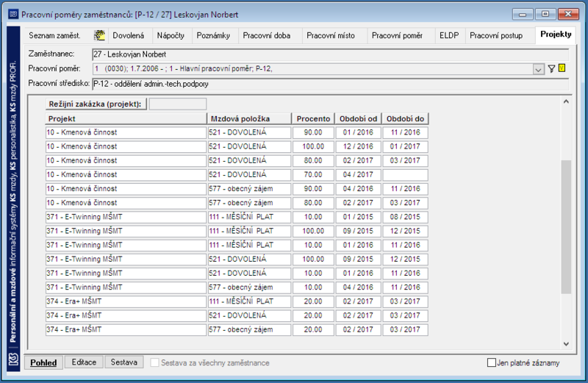Image resolution: width=588 pixels, height=383 pixels.
Task: Select 374 - Era+ MŠMT row with 577 - obecný zájem
Action: pos(237,330)
